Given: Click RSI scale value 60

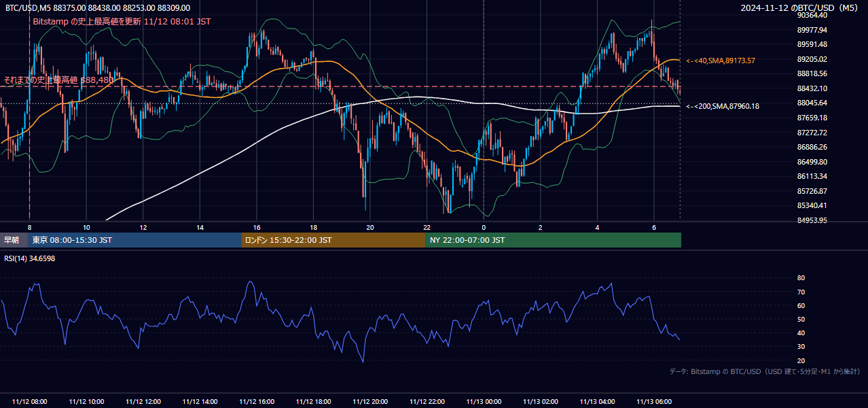Looking at the screenshot, I should pos(801,305).
